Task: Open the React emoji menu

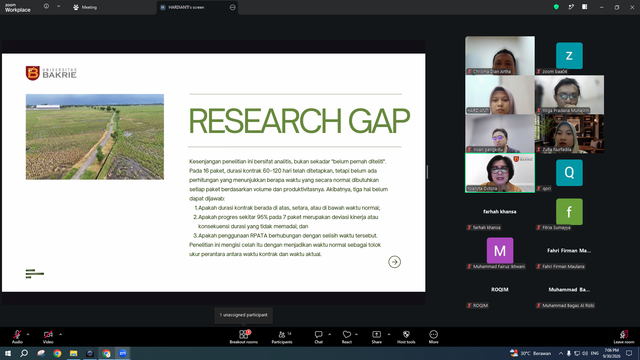Action: point(347,337)
